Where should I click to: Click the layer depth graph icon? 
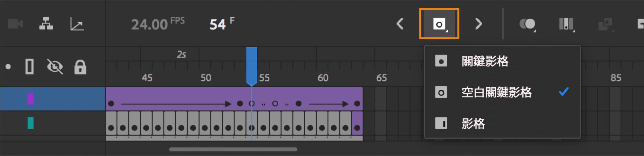pyautogui.click(x=77, y=24)
